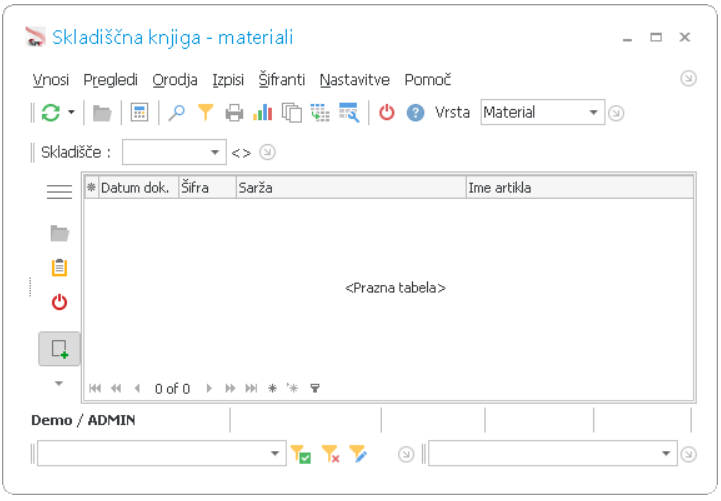Open the dropdown arrow beside refresh icon
Screen dimensions: 721x501
(71, 112)
